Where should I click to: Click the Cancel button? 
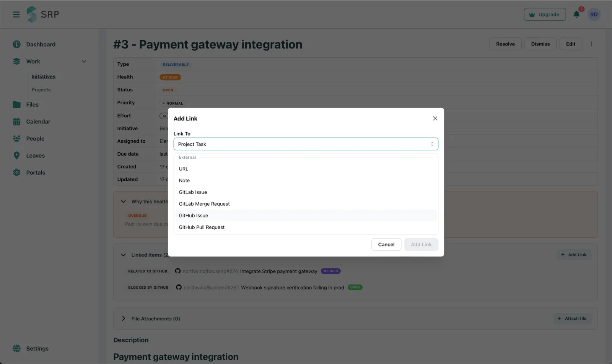(x=386, y=245)
